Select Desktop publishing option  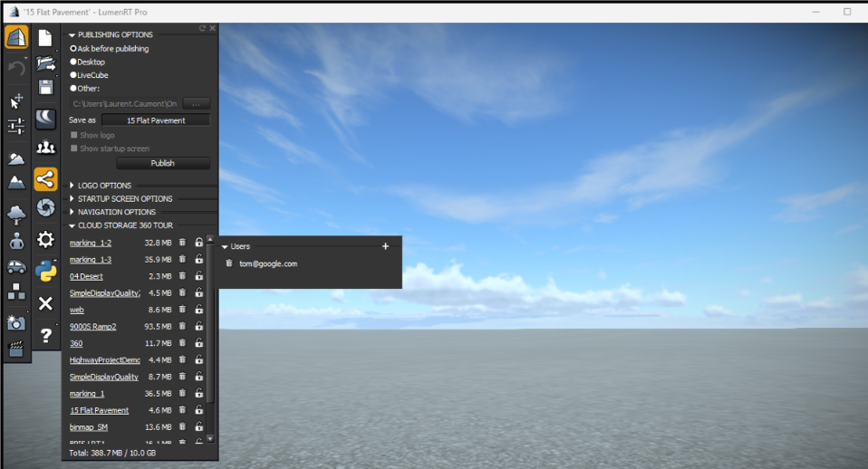(x=88, y=62)
